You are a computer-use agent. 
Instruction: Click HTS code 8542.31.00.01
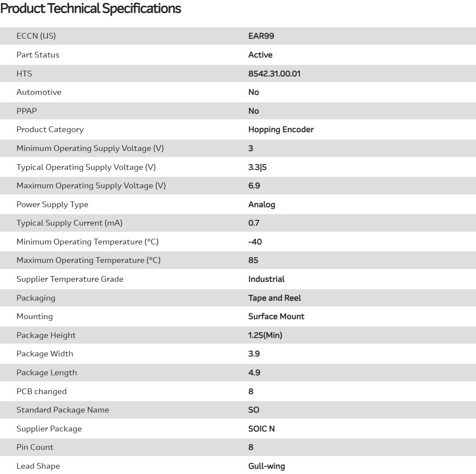(x=274, y=74)
